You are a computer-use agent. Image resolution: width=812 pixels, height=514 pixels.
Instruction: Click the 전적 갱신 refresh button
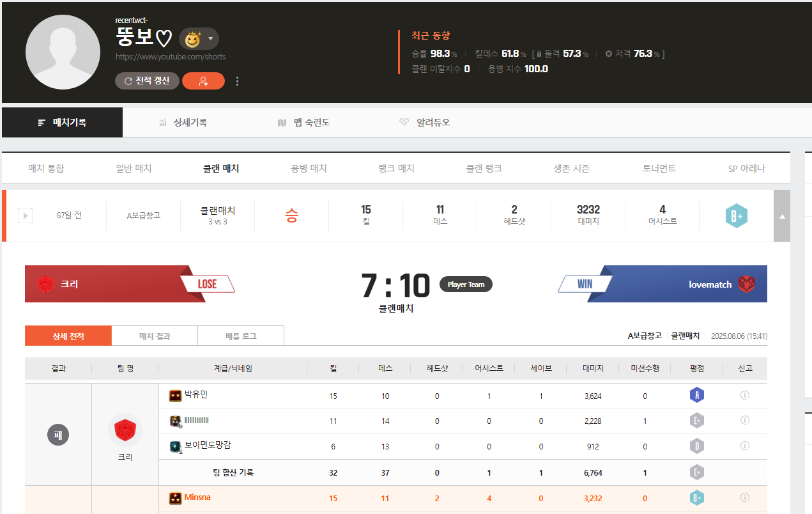point(147,81)
